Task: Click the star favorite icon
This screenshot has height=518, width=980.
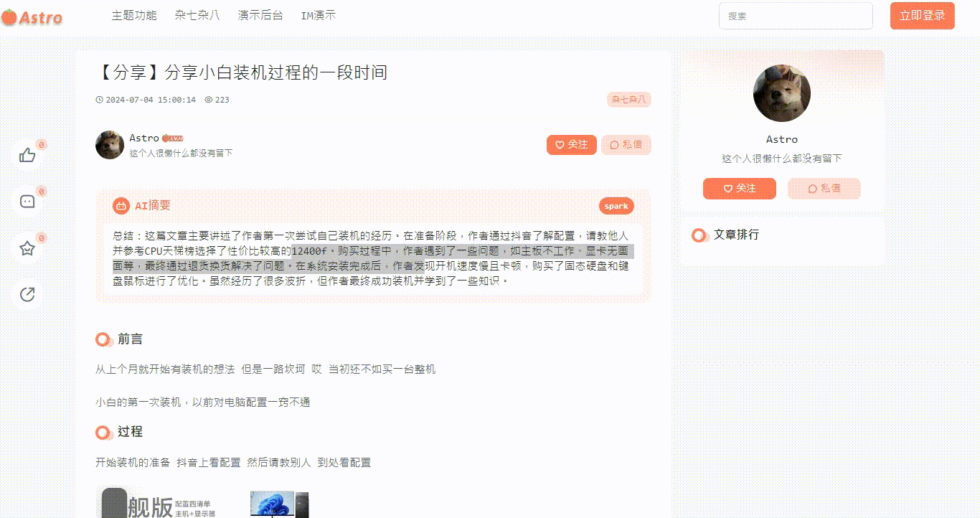Action: point(27,248)
